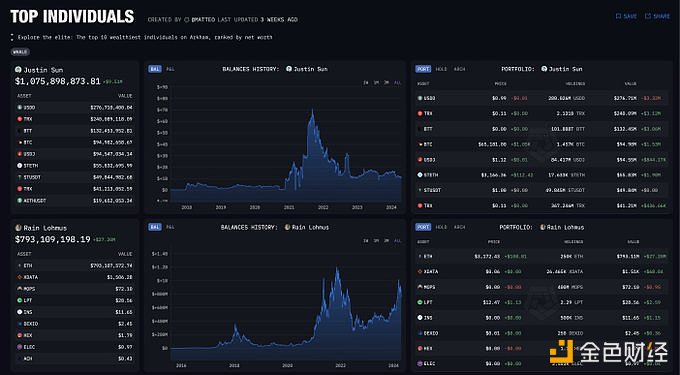Click LPT icon in Rain Lohmus asset list
This screenshot has width=680, height=375.
(20, 300)
